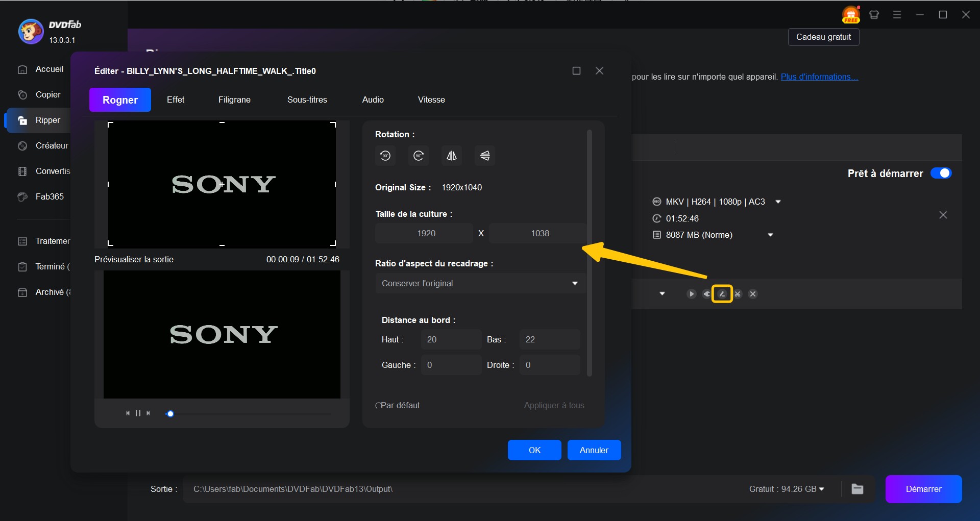Click the Bas distance field

point(550,339)
